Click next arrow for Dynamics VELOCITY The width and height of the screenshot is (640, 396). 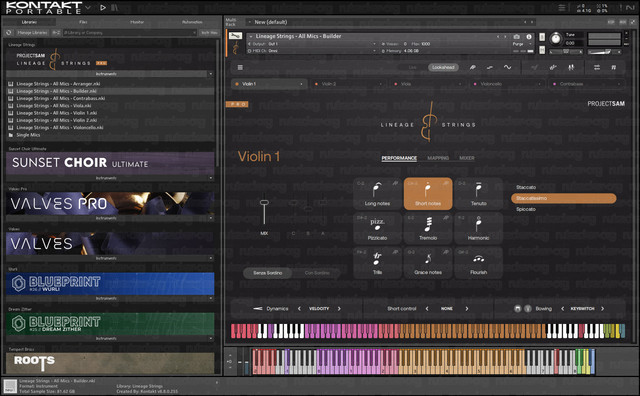339,309
